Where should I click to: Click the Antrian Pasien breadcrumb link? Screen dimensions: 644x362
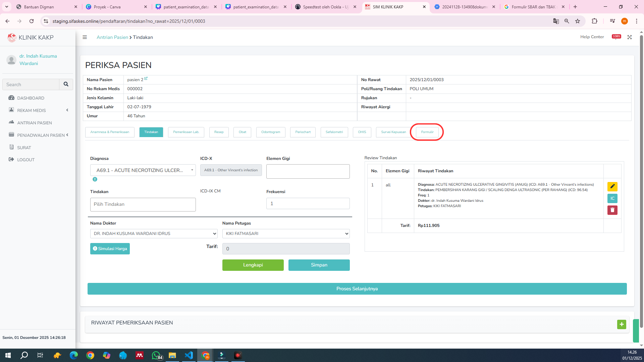112,37
